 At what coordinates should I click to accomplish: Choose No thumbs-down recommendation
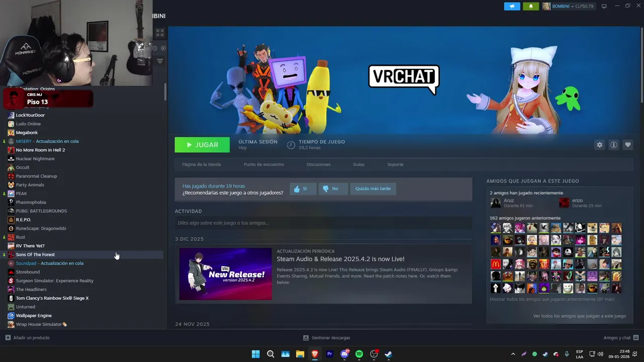click(x=333, y=189)
